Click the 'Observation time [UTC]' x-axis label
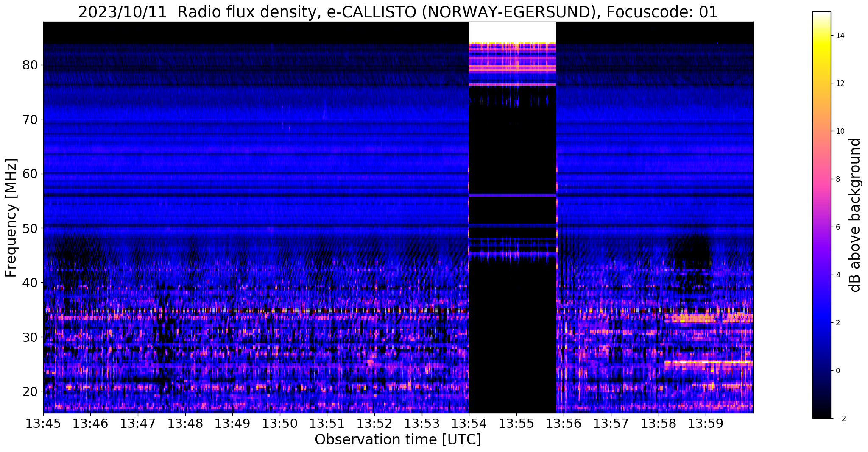The image size is (868, 452). [398, 440]
